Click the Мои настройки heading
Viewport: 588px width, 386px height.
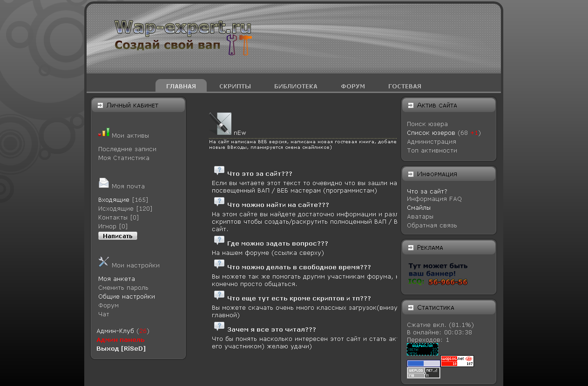coord(135,266)
